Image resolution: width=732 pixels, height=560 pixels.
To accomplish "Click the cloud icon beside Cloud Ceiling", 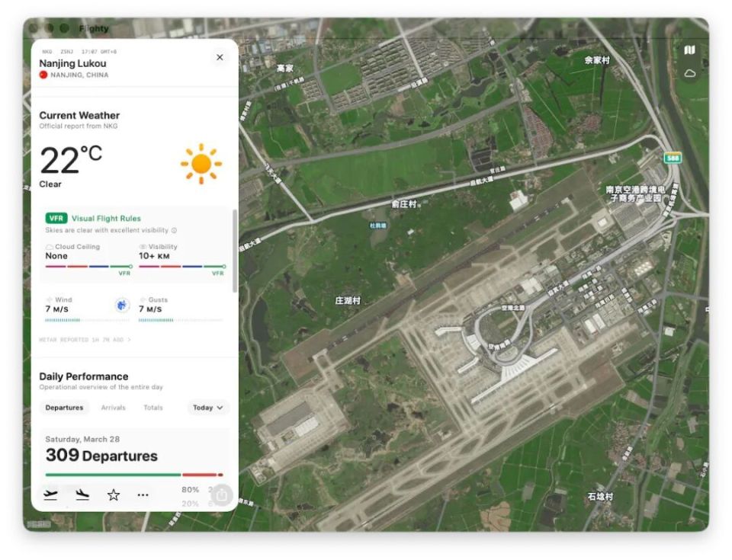I will point(49,247).
